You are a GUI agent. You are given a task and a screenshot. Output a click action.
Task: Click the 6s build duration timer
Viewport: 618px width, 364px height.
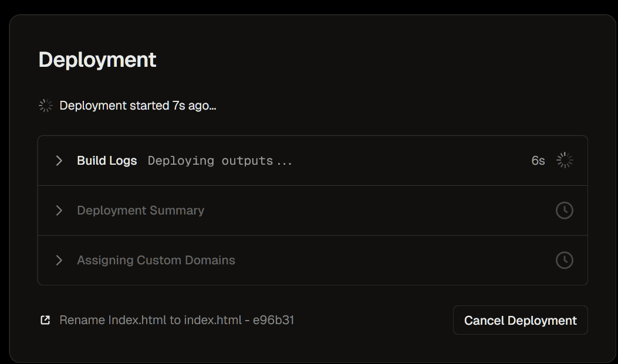coord(538,161)
